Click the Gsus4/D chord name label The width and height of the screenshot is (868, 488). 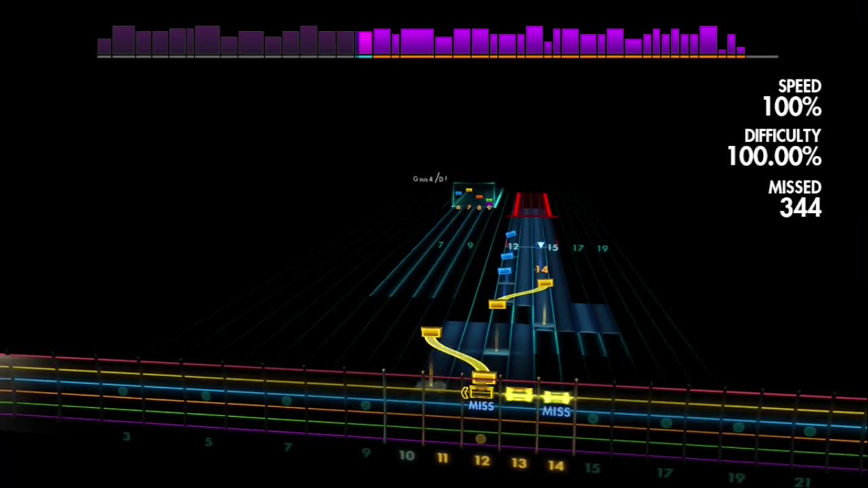[430, 179]
